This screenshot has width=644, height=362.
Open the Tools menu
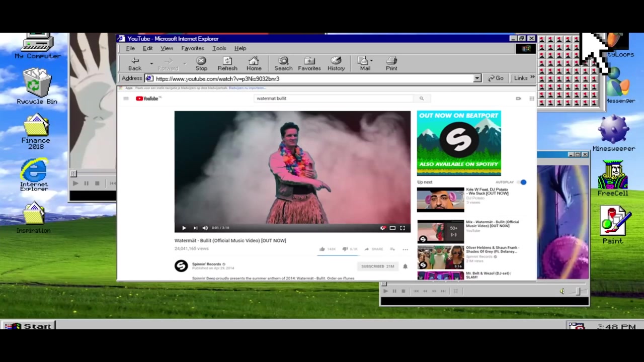point(219,48)
